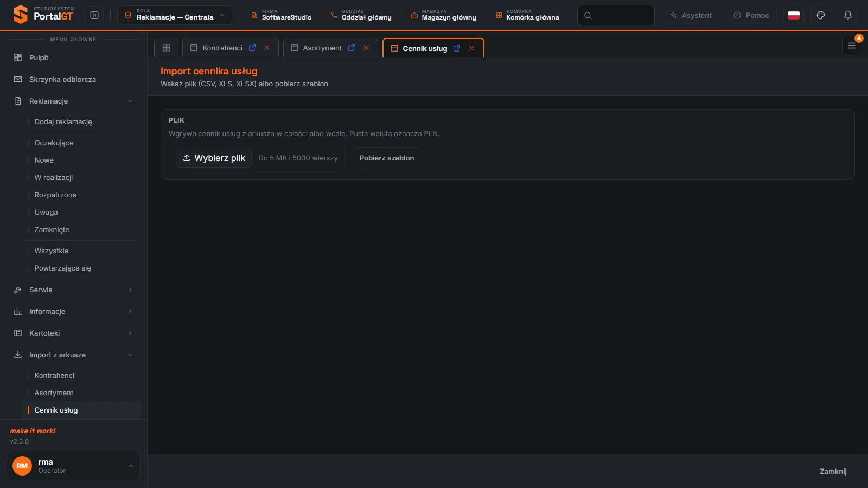868x488 pixels.
Task: Open Cennik usług import in sidebar
Action: (x=81, y=410)
